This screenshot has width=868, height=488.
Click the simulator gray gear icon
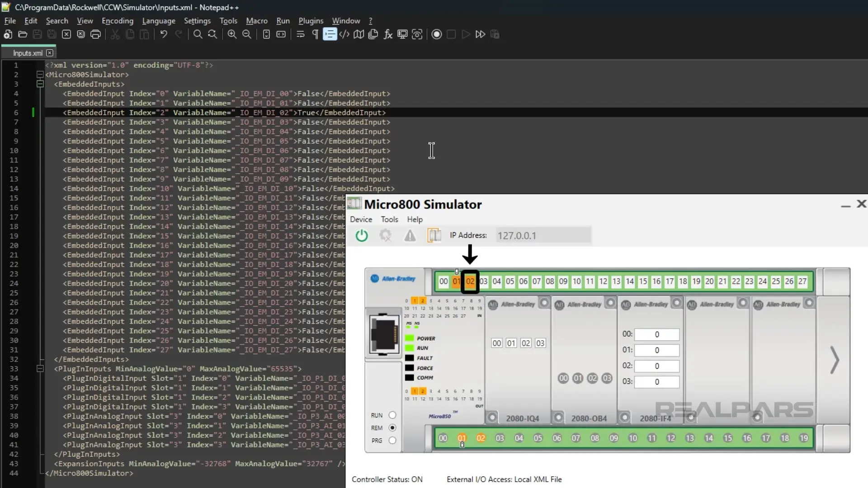pos(385,235)
